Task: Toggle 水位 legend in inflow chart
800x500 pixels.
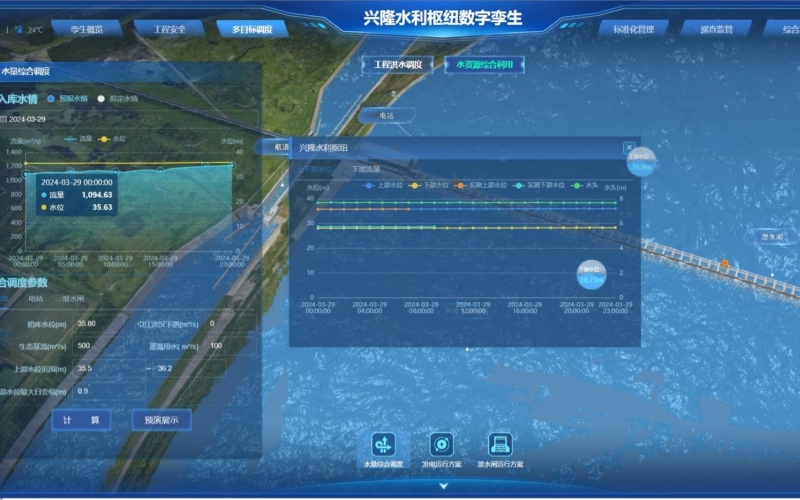Action: [x=112, y=139]
